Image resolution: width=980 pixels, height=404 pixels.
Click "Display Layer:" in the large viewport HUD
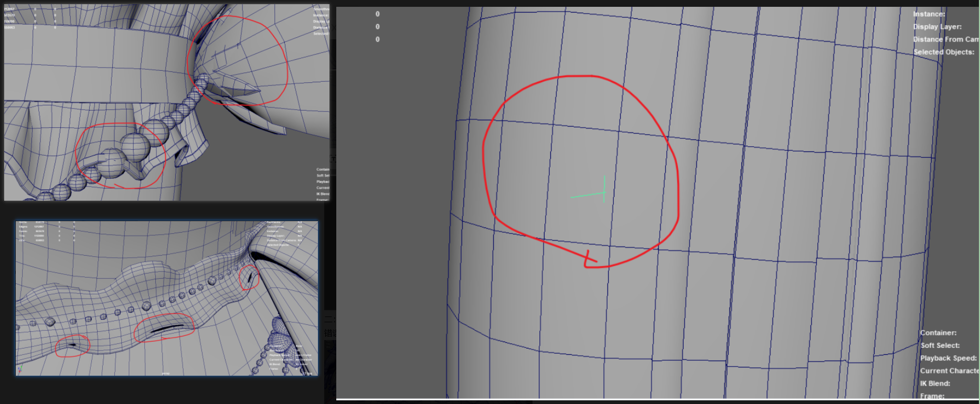(937, 27)
